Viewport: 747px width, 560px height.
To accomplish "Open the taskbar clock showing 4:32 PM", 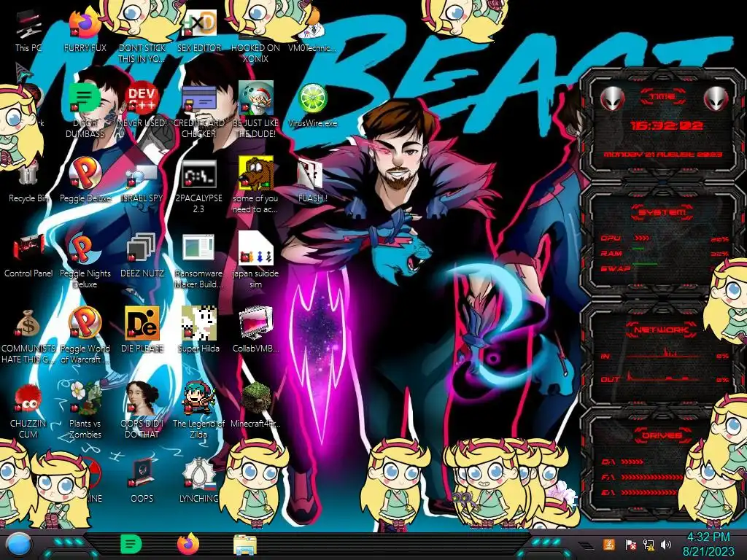I will click(x=708, y=544).
